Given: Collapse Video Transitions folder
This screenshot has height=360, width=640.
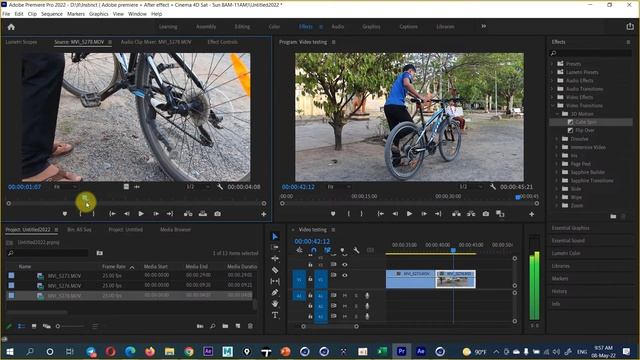Looking at the screenshot, I should (552, 105).
